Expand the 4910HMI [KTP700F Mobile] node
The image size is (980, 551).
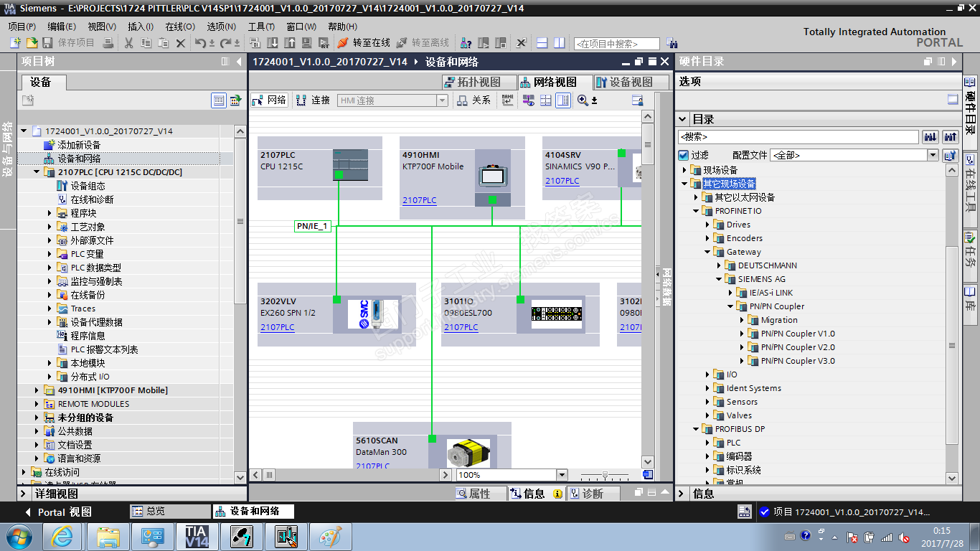pos(37,390)
